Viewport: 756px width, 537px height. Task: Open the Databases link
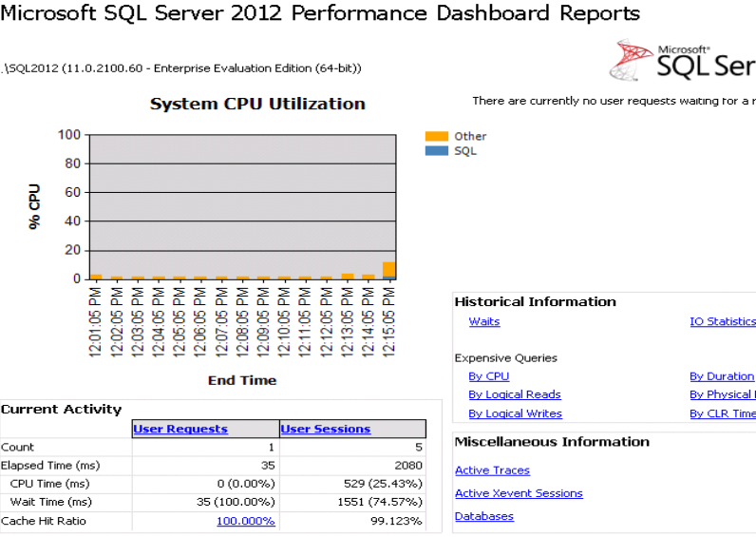tap(484, 516)
